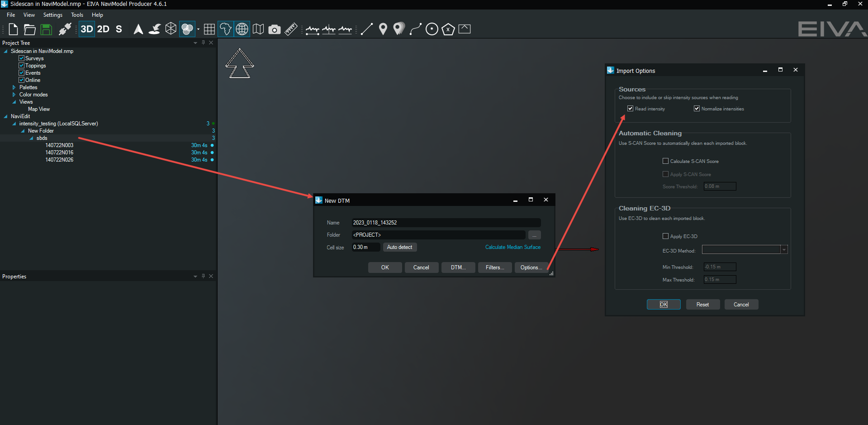Open the Settings menu

pos(53,15)
